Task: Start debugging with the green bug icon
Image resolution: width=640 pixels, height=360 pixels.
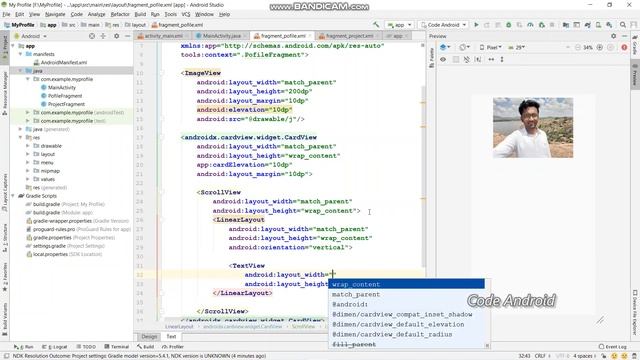Action: [509, 25]
